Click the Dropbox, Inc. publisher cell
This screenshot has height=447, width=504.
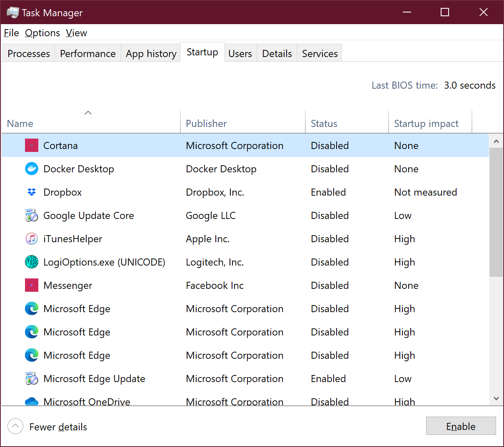pos(215,192)
